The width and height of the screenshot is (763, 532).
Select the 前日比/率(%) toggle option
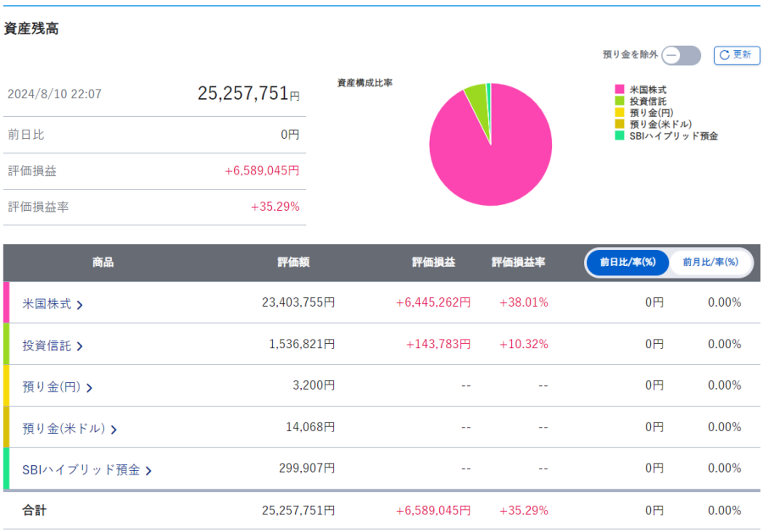[x=628, y=263]
